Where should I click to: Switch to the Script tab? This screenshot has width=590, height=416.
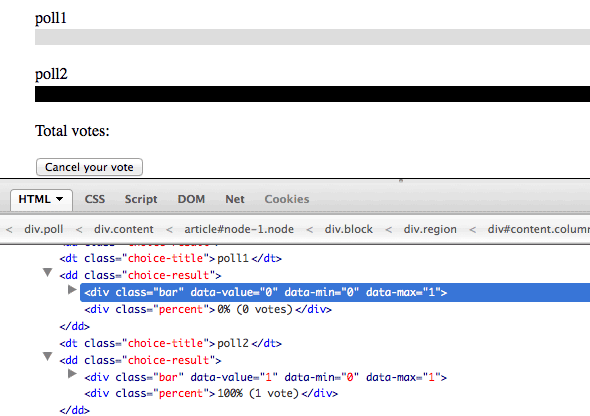[x=141, y=199]
